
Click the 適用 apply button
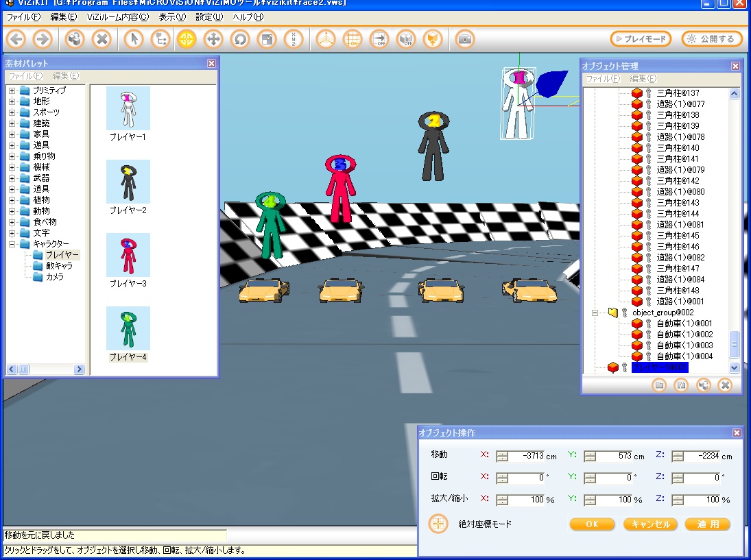coord(707,524)
